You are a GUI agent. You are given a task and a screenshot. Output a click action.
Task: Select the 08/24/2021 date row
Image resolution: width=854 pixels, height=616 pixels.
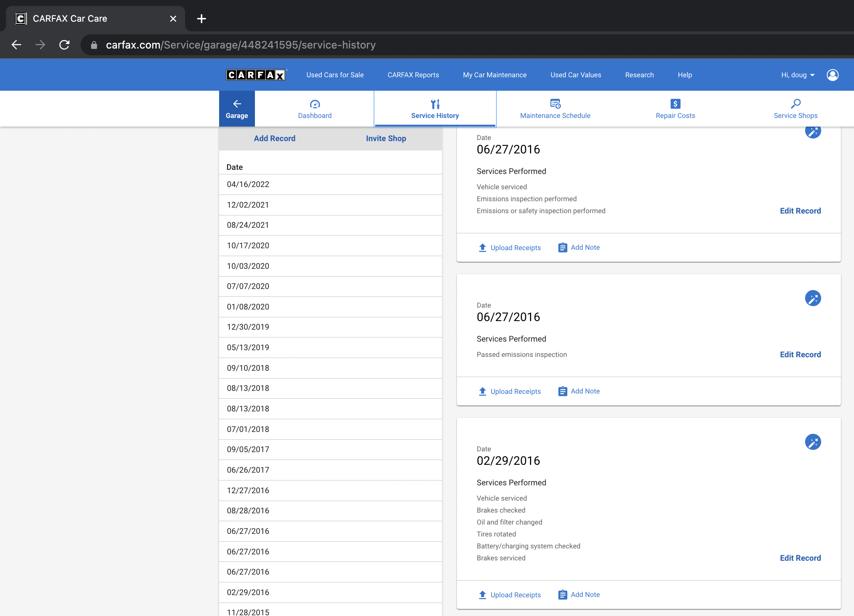coord(330,225)
